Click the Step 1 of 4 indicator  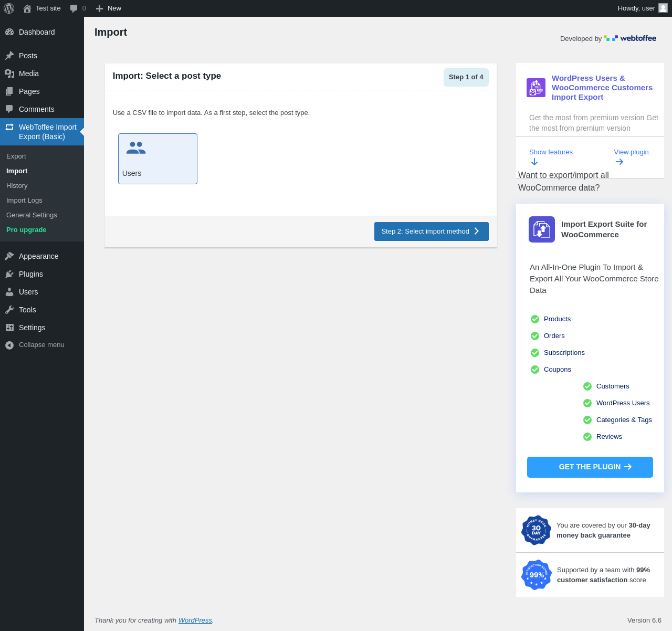click(x=466, y=77)
